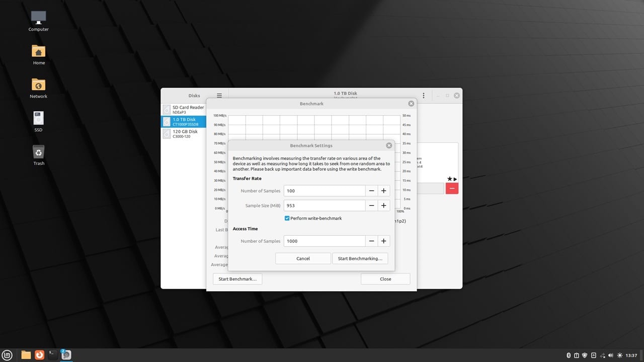The height and width of the screenshot is (362, 644).
Task: Open the Linux Mint menu
Action: coord(7,355)
